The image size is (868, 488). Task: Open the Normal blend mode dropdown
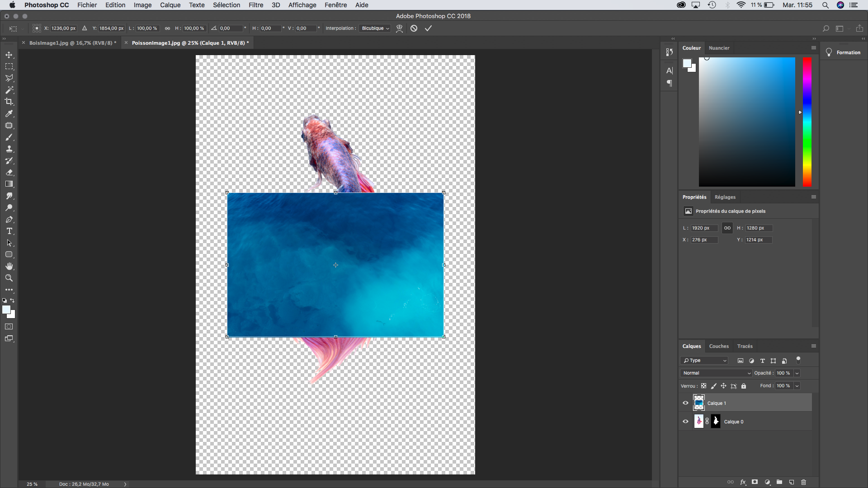pyautogui.click(x=717, y=373)
